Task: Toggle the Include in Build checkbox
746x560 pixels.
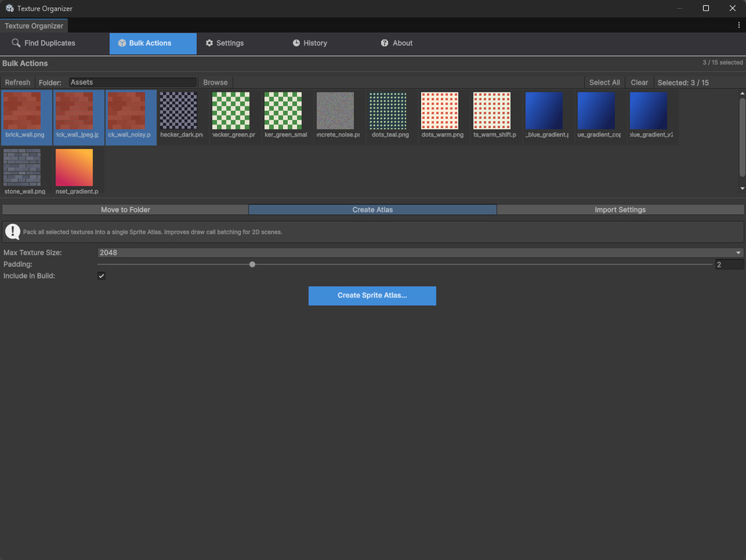Action: (102, 276)
